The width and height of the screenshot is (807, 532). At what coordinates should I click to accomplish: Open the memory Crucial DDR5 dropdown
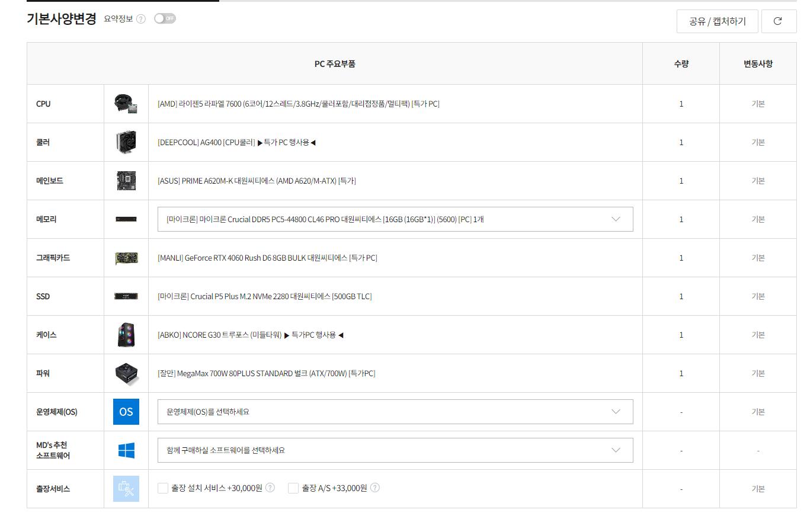(x=395, y=219)
